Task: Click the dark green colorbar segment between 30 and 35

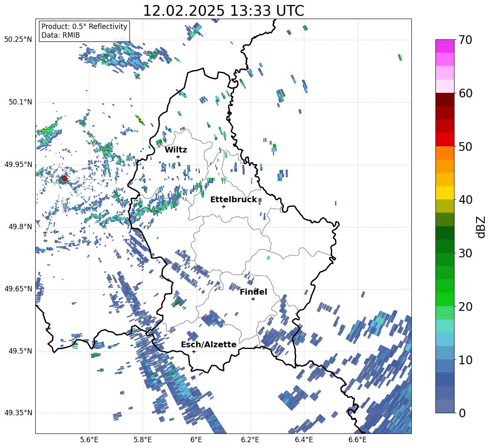Action: click(445, 233)
